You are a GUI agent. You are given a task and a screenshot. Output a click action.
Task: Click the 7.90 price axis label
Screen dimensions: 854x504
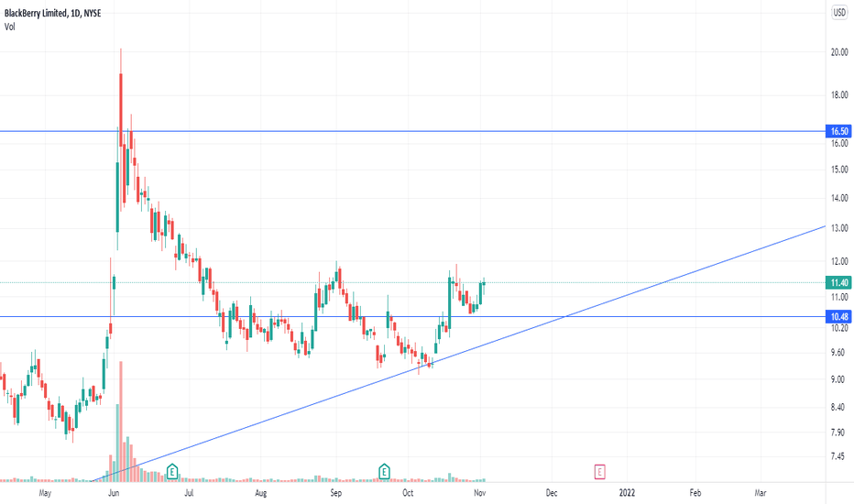tap(838, 433)
